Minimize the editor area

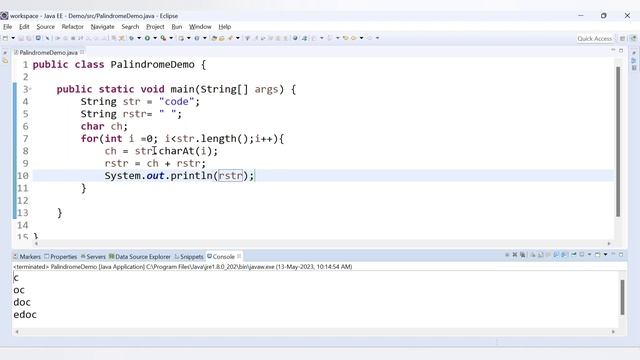613,50
